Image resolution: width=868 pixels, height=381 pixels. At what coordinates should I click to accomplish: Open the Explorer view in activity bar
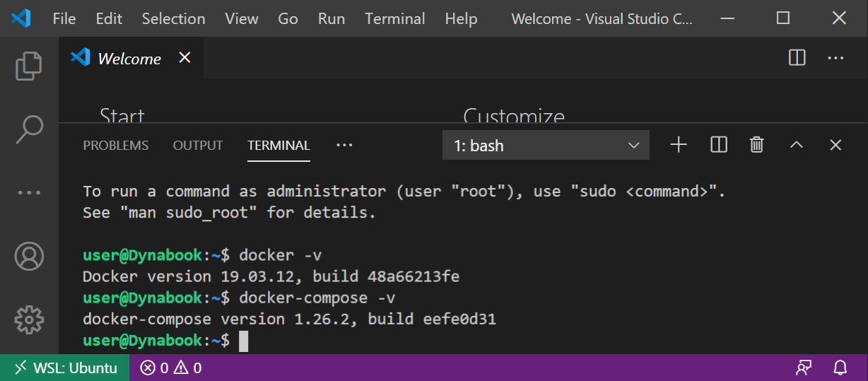[x=29, y=66]
